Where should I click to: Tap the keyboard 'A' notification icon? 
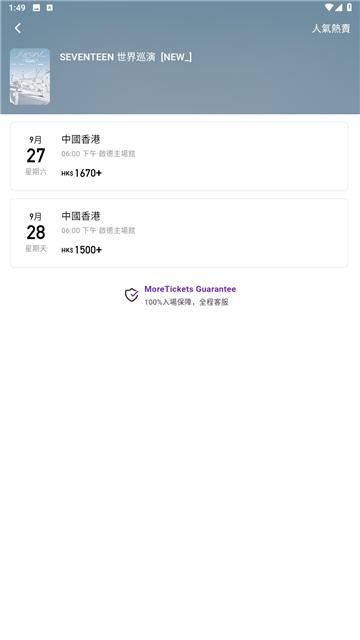[x=49, y=8]
